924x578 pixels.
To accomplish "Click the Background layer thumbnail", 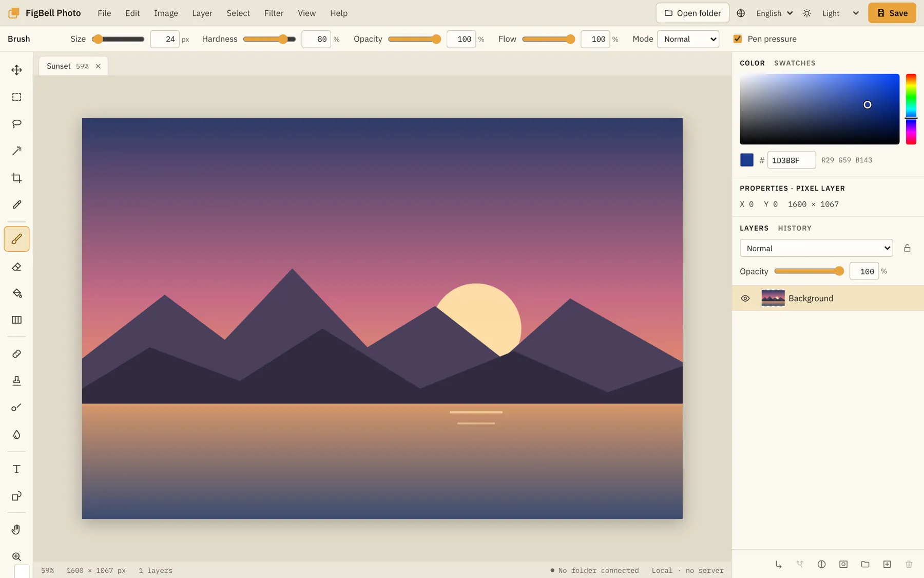I will coord(773,298).
